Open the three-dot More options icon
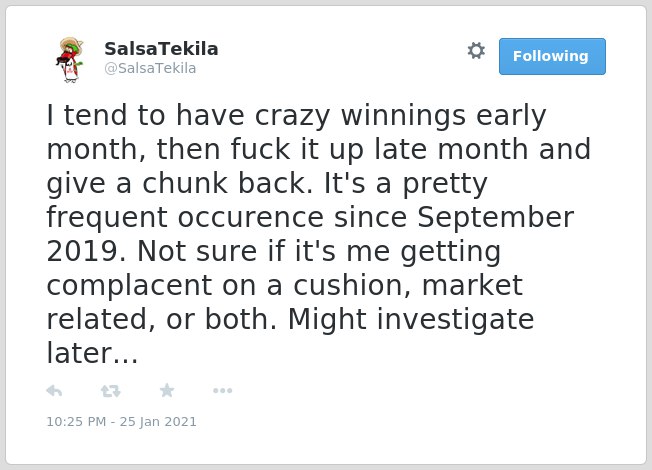Image resolution: width=652 pixels, height=470 pixels. (x=222, y=391)
